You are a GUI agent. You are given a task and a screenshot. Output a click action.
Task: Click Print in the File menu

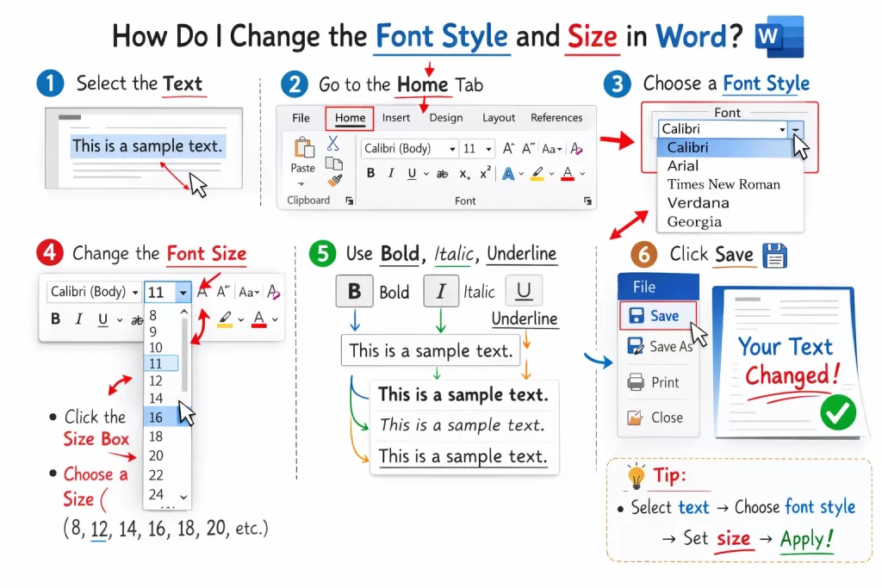point(656,381)
